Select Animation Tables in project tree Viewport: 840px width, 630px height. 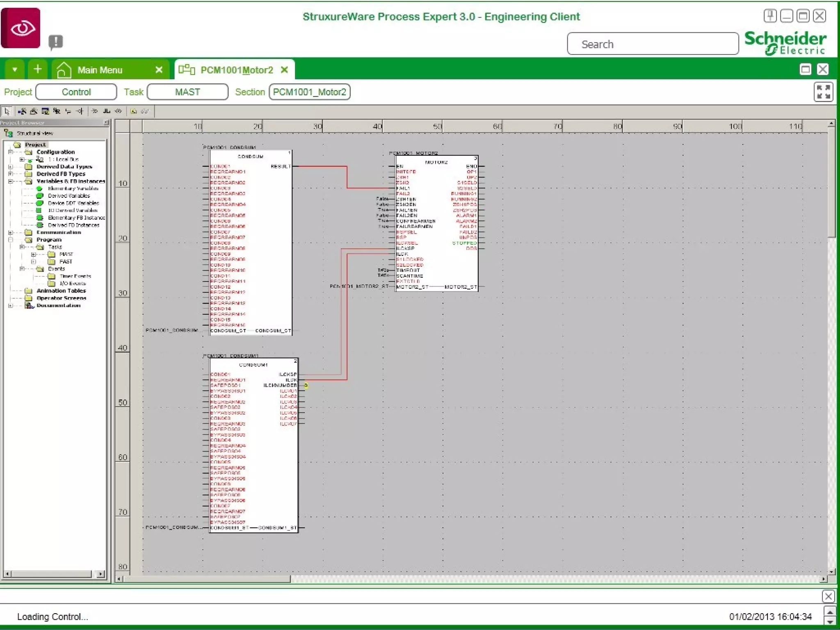[61, 291]
